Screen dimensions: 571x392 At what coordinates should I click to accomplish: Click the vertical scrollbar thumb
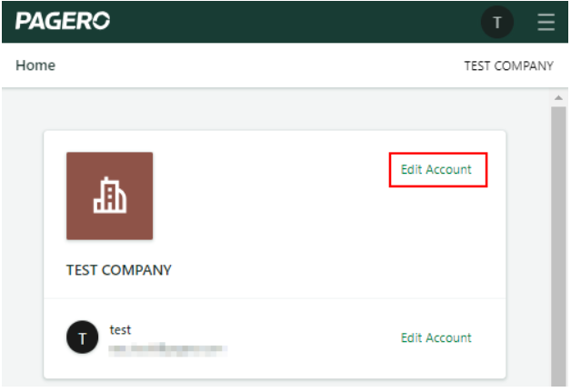pyautogui.click(x=559, y=236)
